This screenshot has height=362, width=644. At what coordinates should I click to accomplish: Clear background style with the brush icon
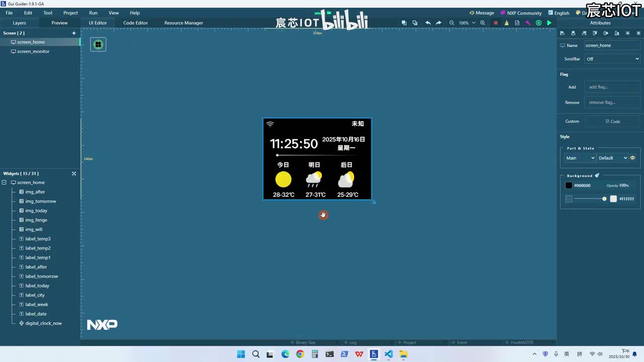point(597,175)
